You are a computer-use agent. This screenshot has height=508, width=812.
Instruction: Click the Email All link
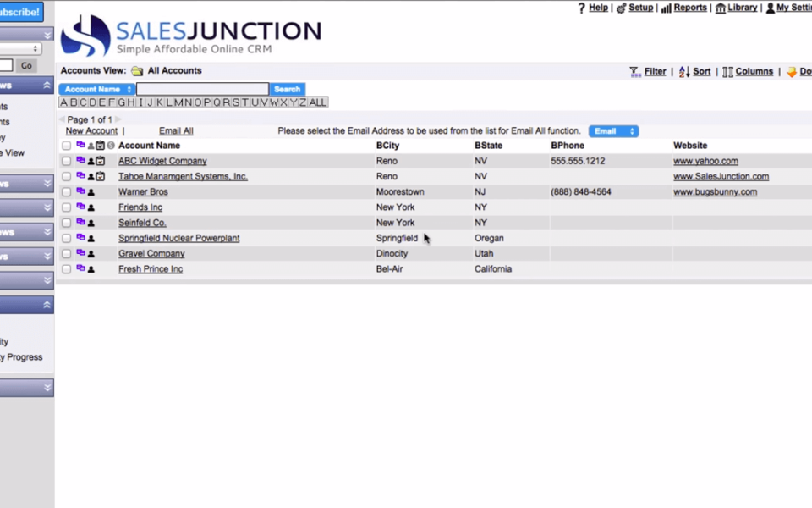pos(176,131)
